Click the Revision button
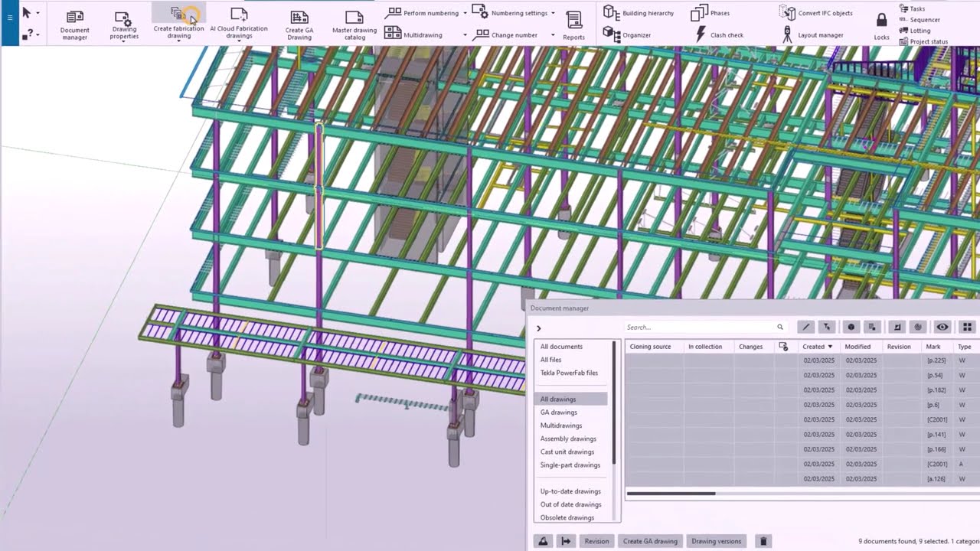 596,541
